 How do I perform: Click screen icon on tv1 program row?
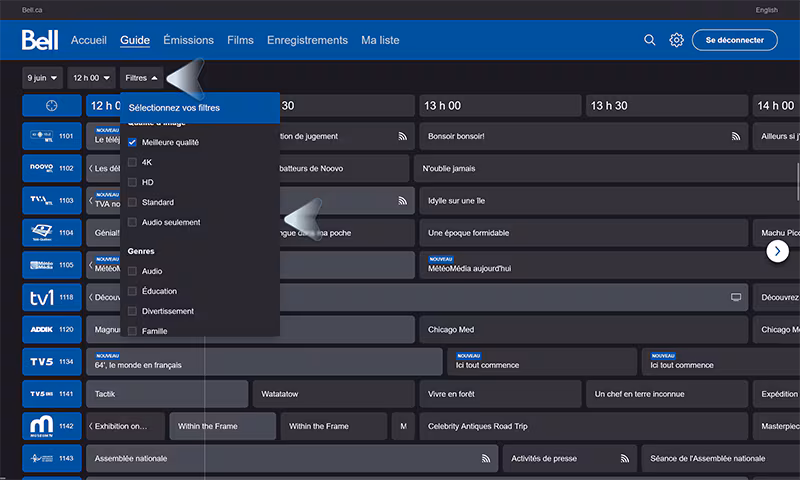(735, 297)
